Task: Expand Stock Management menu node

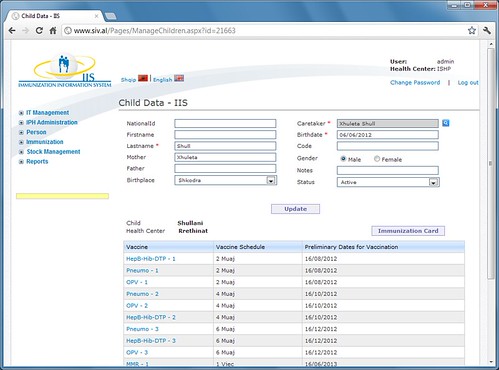Action: 21,152
